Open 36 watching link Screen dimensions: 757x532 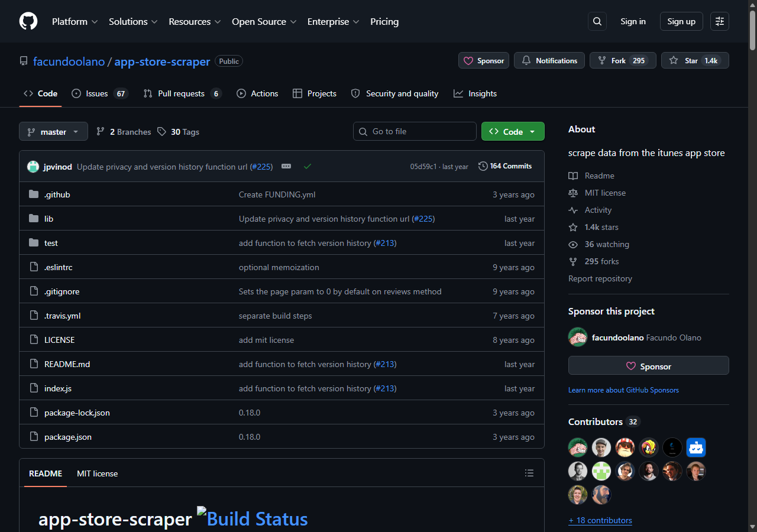[599, 244]
